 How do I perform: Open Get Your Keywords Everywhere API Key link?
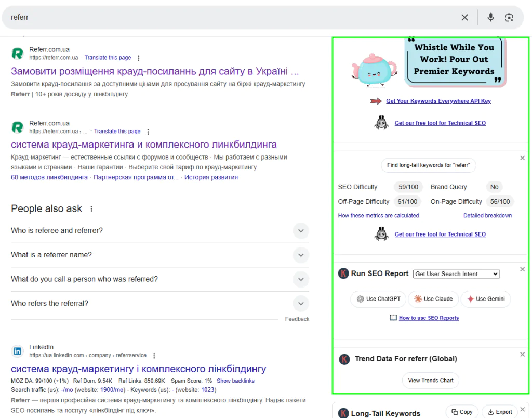pyautogui.click(x=438, y=101)
